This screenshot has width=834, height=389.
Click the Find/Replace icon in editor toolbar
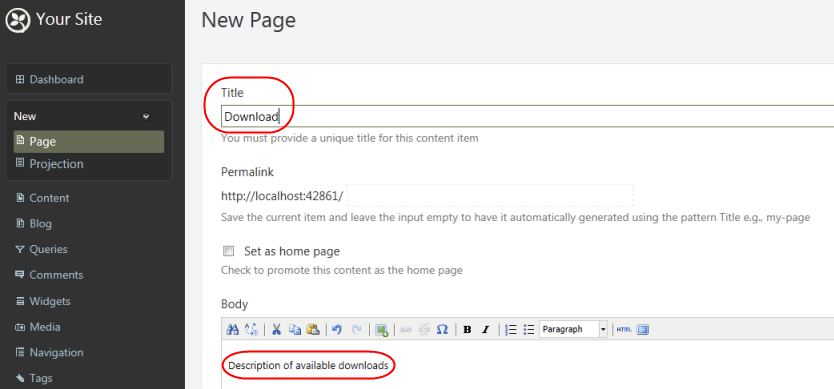pos(251,329)
